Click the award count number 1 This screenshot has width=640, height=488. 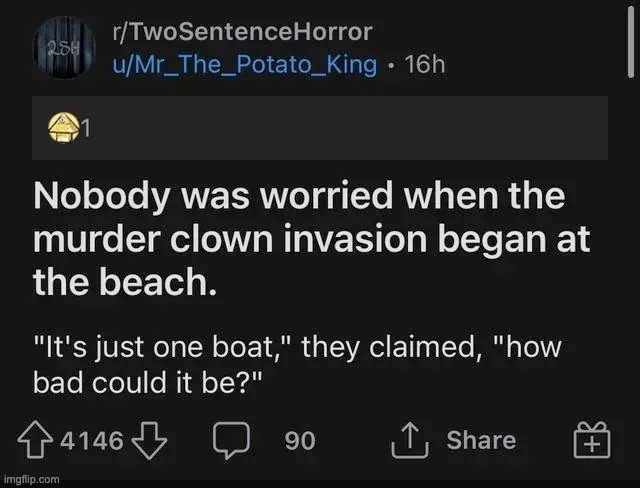88,127
